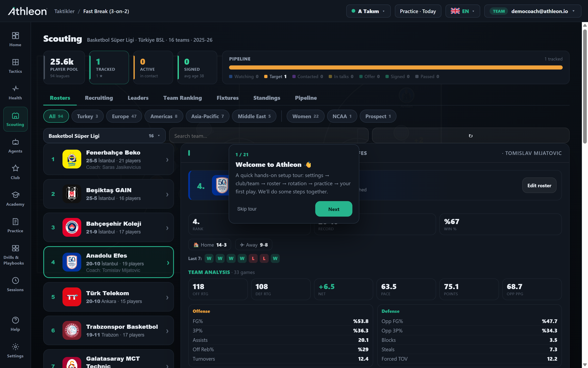Open the democoach@athleon.io account dropdown
The width and height of the screenshot is (588, 368).
coord(533,11)
